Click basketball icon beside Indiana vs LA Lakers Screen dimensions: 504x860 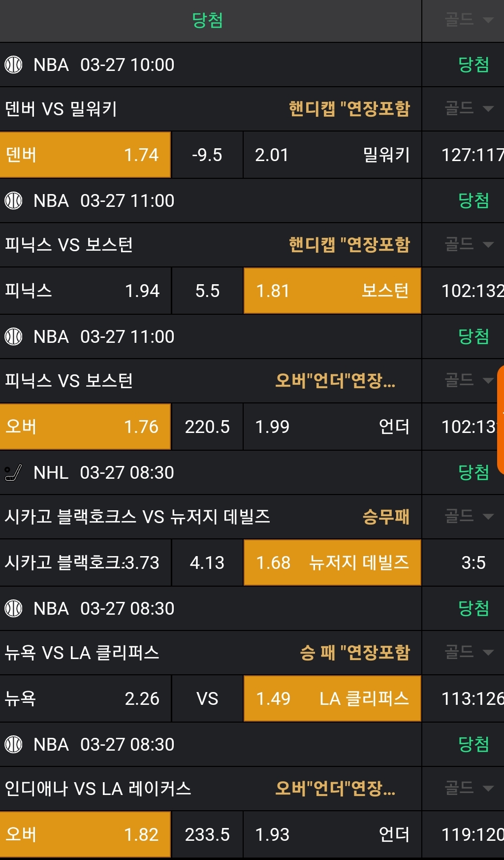click(13, 744)
